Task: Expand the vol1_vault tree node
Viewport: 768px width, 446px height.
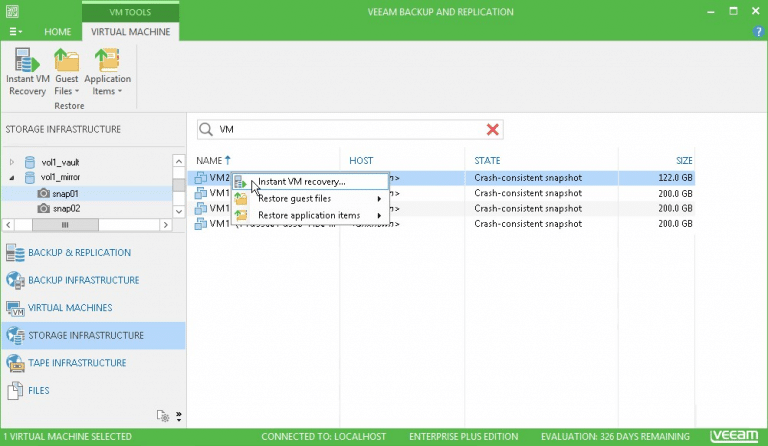Action: 12,162
